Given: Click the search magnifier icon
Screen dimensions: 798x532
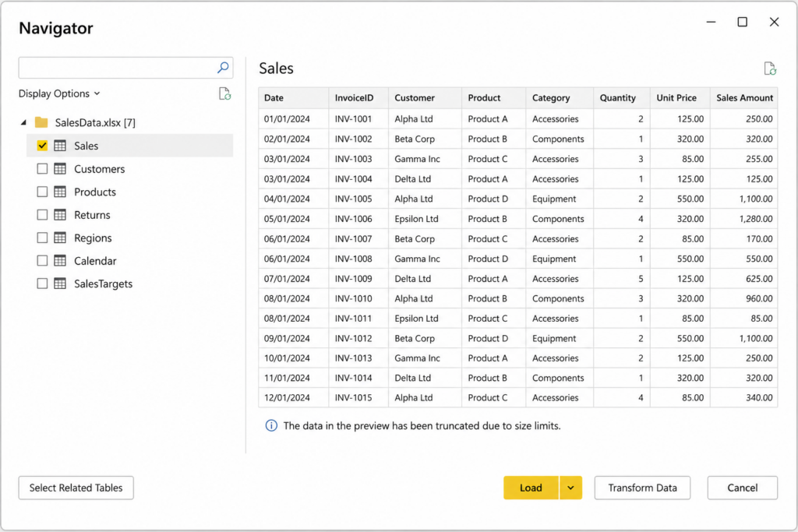Looking at the screenshot, I should (x=222, y=68).
